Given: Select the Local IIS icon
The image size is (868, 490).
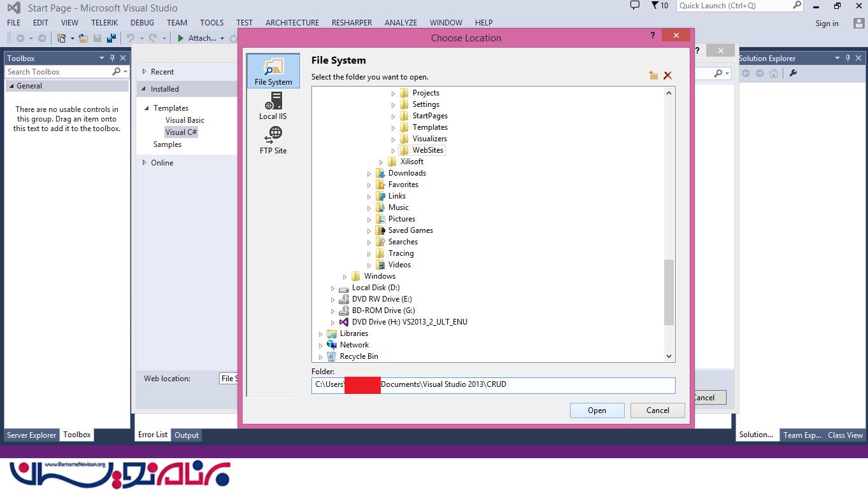Looking at the screenshot, I should (273, 106).
